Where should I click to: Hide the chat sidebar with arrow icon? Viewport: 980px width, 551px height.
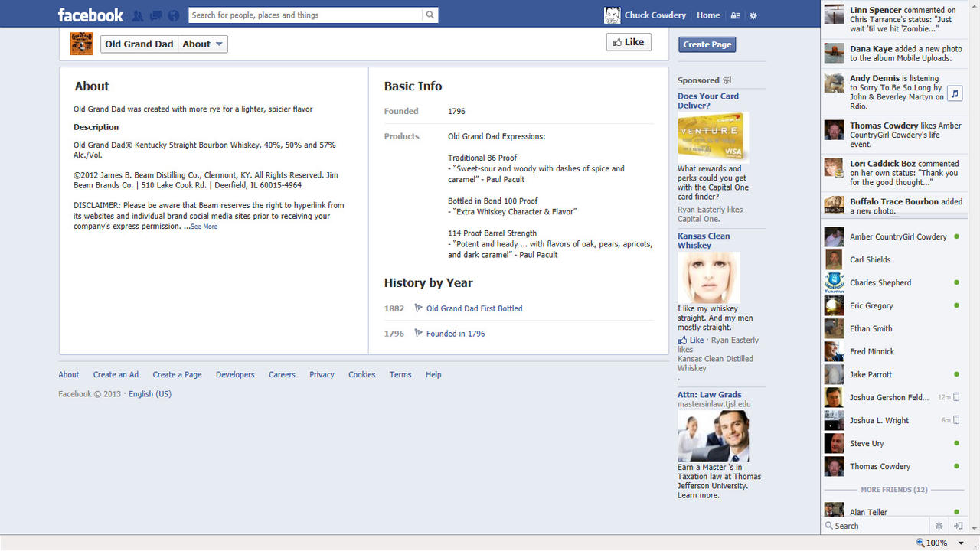pyautogui.click(x=958, y=526)
